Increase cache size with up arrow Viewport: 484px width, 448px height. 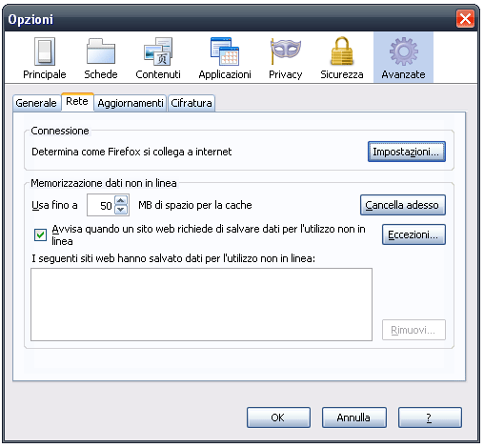(121, 200)
